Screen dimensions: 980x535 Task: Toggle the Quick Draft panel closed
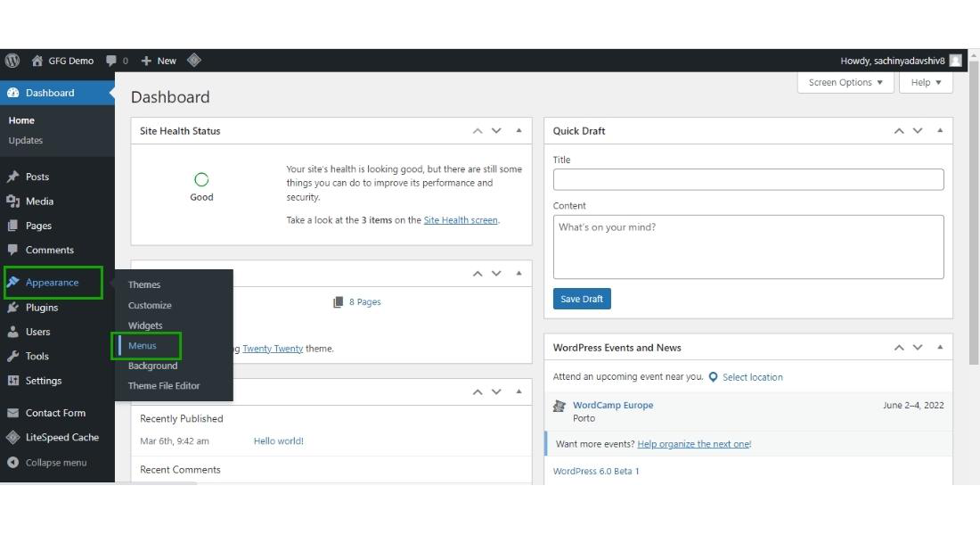(940, 131)
